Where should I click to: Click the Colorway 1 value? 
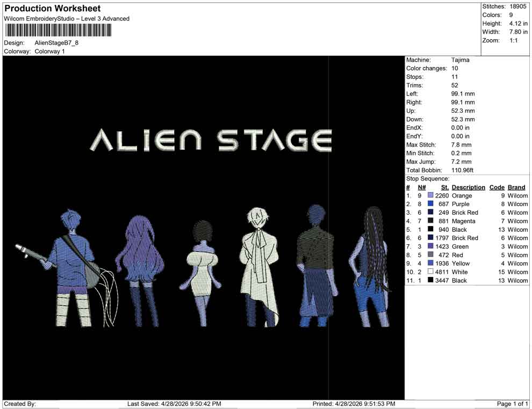49,51
